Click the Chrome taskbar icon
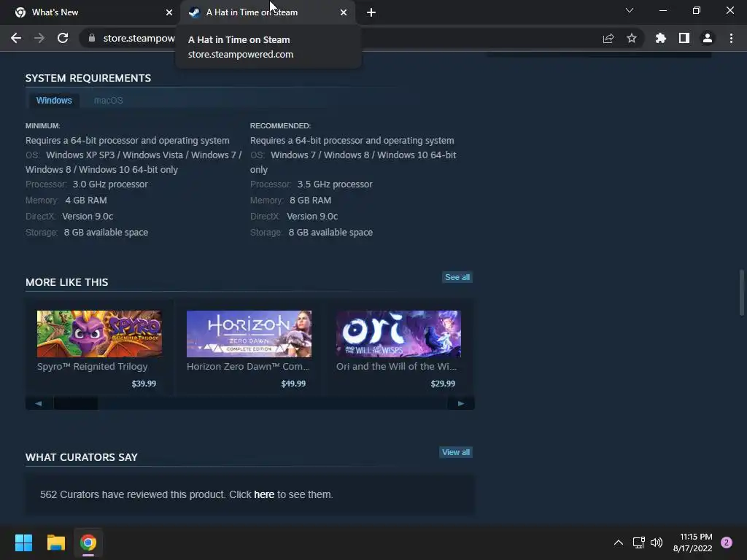The width and height of the screenshot is (747, 560). click(x=88, y=542)
